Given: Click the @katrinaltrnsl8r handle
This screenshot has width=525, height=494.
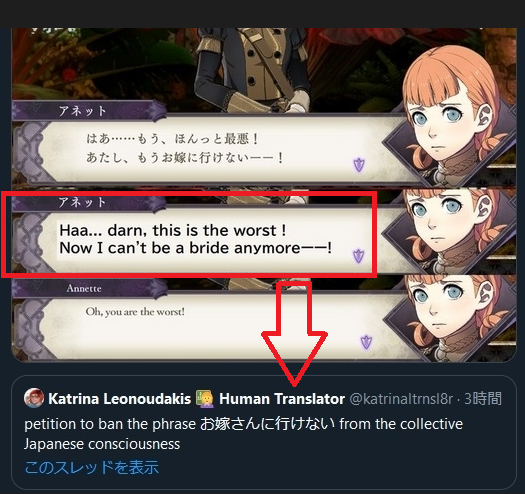Looking at the screenshot, I should 401,399.
